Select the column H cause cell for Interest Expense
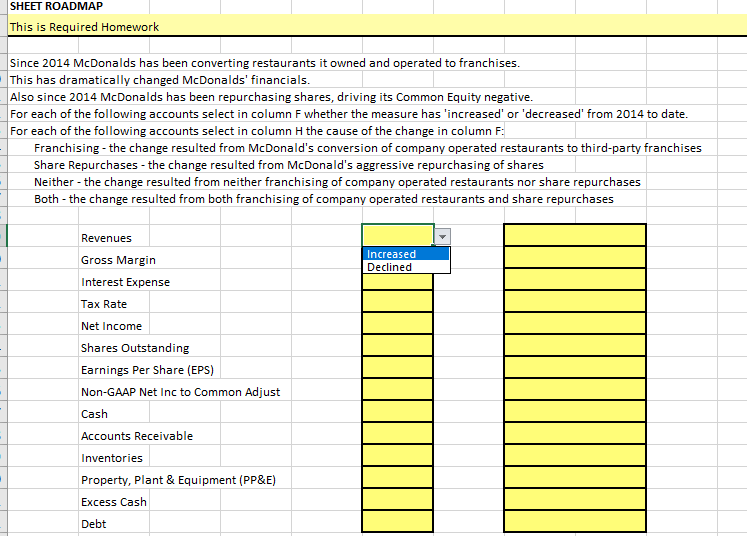 (575, 279)
